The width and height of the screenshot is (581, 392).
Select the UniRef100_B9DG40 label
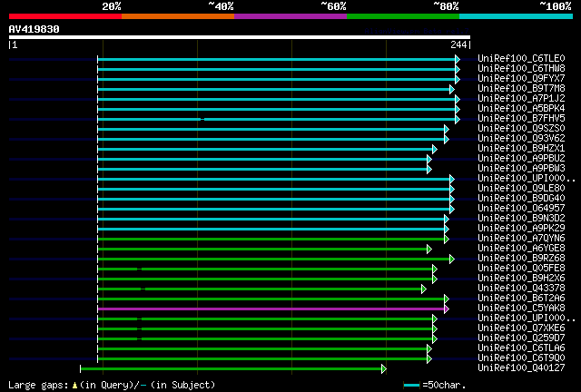(521, 199)
